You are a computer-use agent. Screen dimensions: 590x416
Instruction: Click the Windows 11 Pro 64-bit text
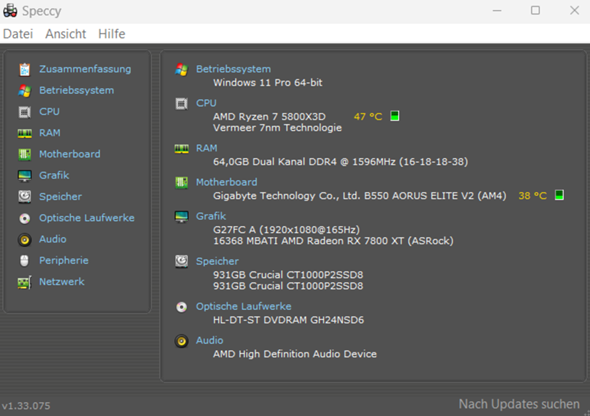[x=268, y=83]
